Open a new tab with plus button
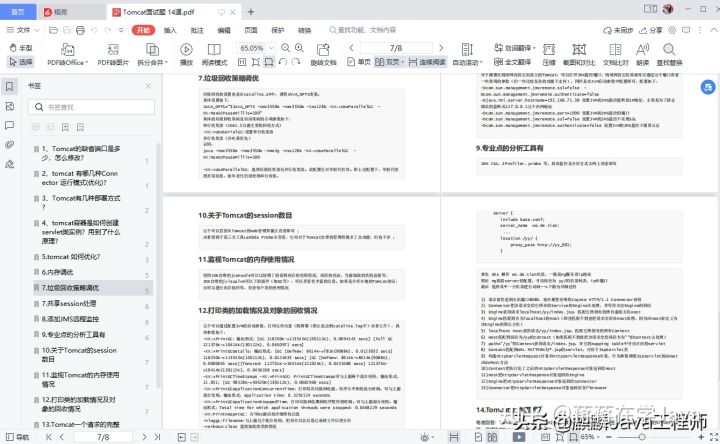The width and height of the screenshot is (720, 444). [251, 12]
